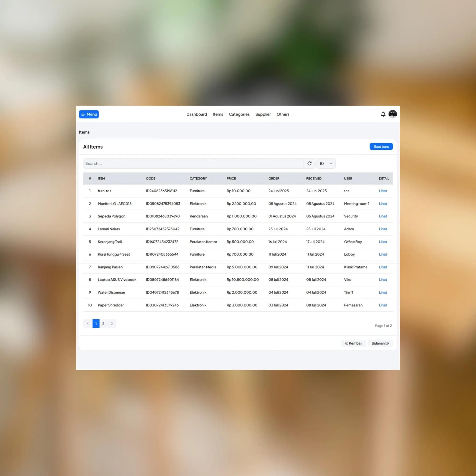Go to previous page with left chevron
Screen dimensions: 476x476
click(x=88, y=324)
